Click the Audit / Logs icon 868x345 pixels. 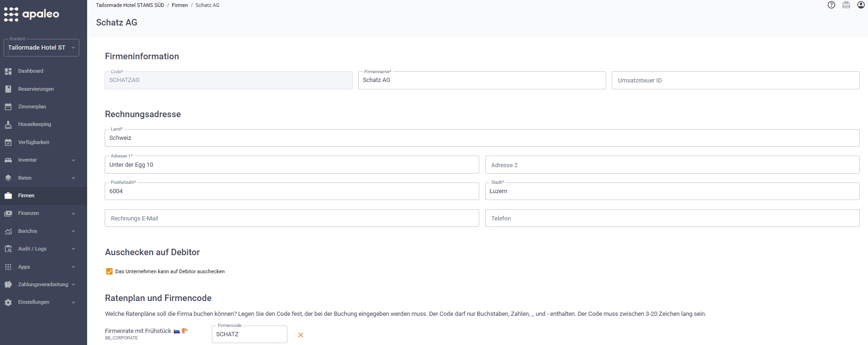[8, 249]
